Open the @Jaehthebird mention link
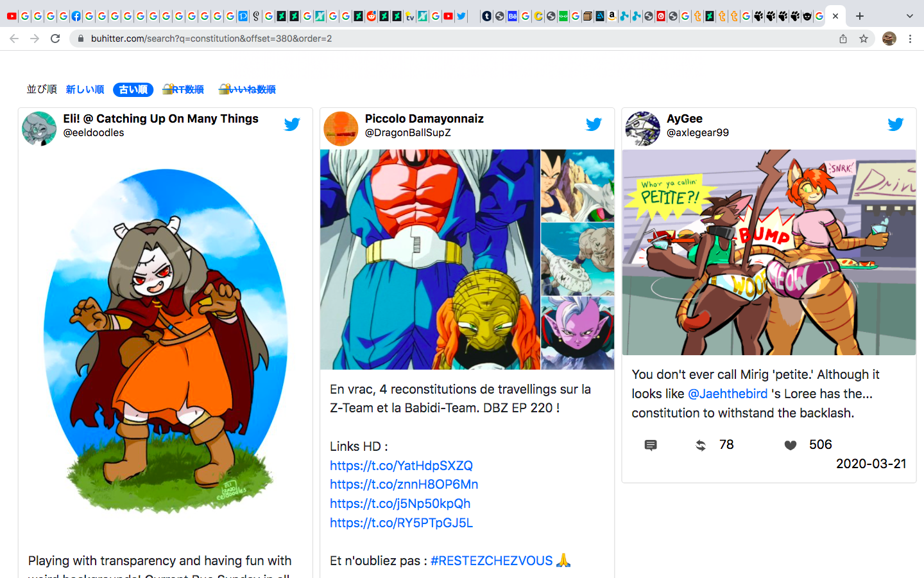924x578 pixels. pyautogui.click(x=728, y=394)
